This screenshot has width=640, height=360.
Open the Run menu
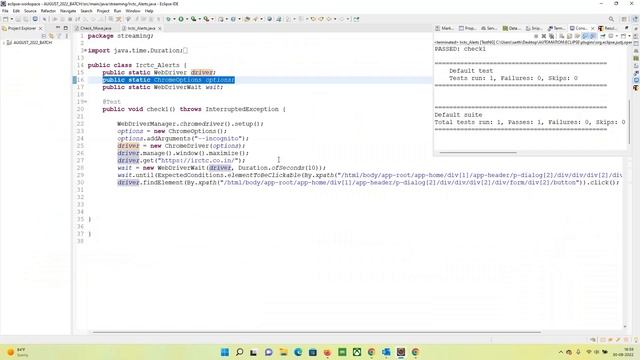point(118,11)
